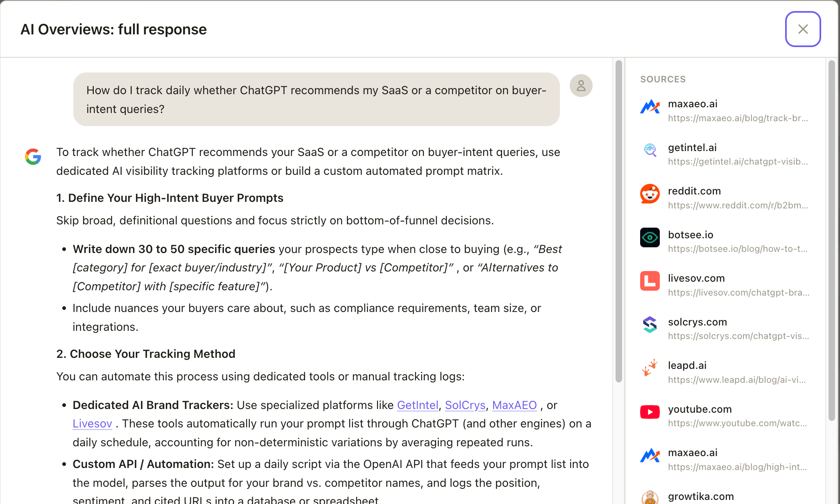Screen dimensions: 840x504
Task: Open maxaeo.ai track-br source URL
Action: click(x=738, y=118)
